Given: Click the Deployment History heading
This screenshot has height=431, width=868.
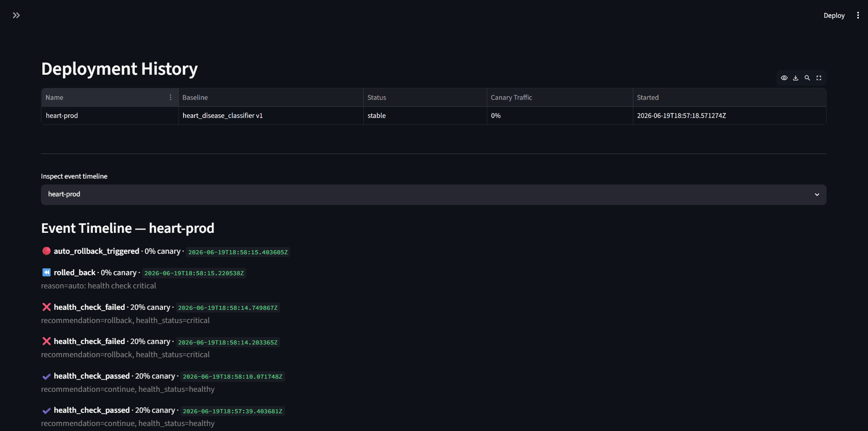Looking at the screenshot, I should (x=119, y=69).
